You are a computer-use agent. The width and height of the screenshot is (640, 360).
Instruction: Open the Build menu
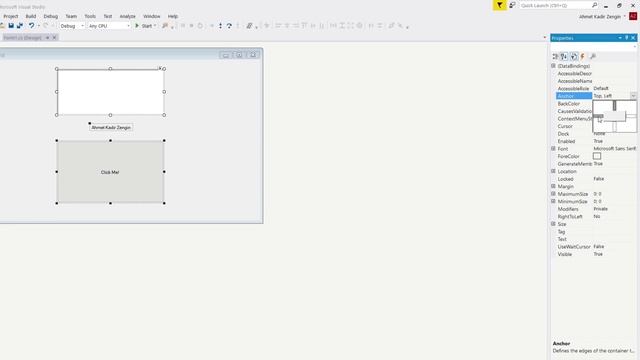pos(31,16)
